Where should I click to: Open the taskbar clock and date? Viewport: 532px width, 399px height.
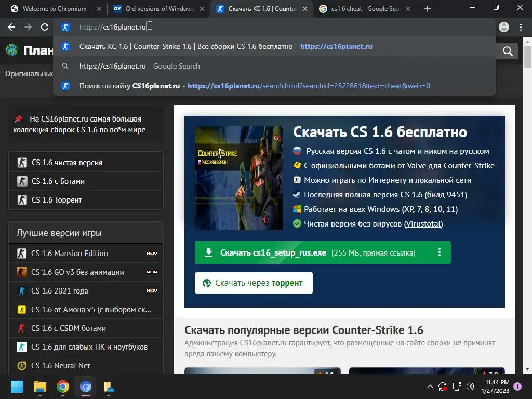[x=495, y=387]
